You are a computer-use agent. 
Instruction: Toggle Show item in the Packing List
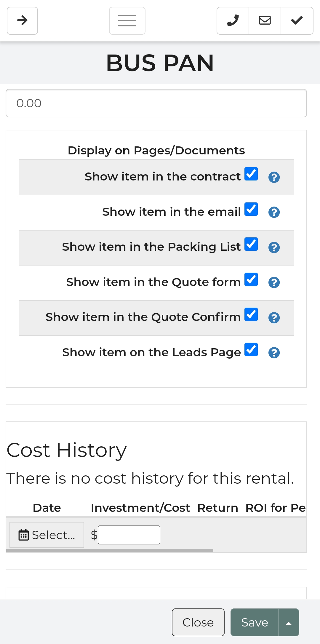pos(251,244)
